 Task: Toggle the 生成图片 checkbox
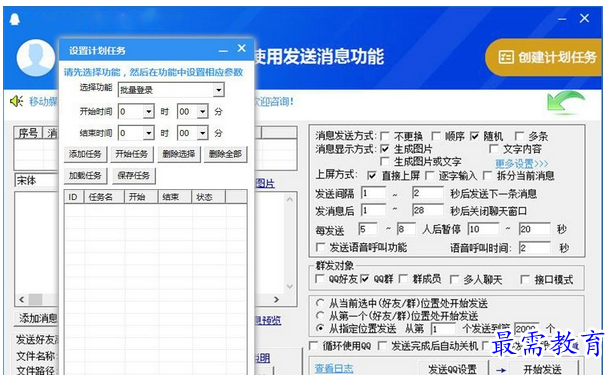385,149
